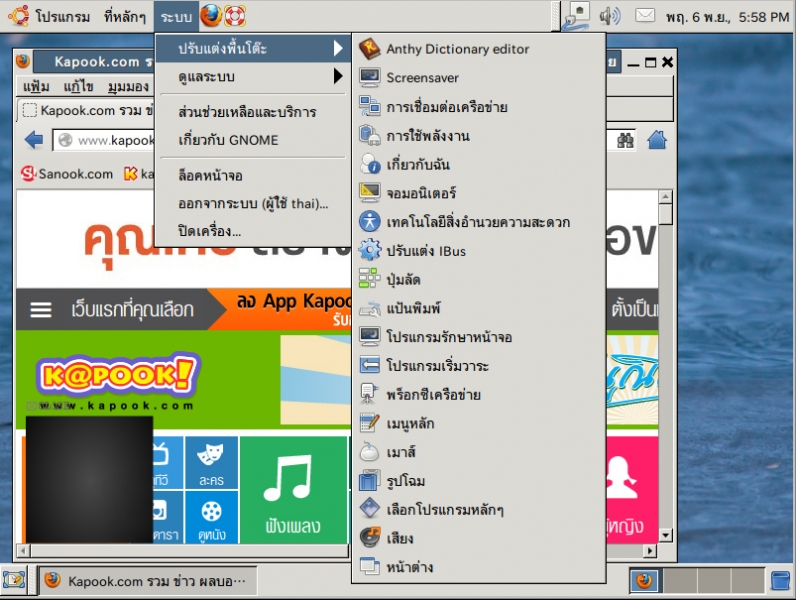Show desktop icon in bottom panel

tap(14, 580)
